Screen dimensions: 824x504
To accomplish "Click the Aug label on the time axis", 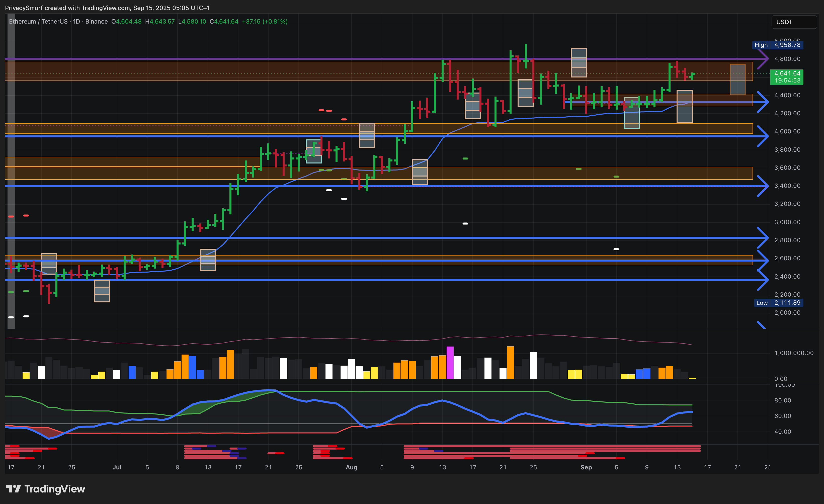I will 352,467.
